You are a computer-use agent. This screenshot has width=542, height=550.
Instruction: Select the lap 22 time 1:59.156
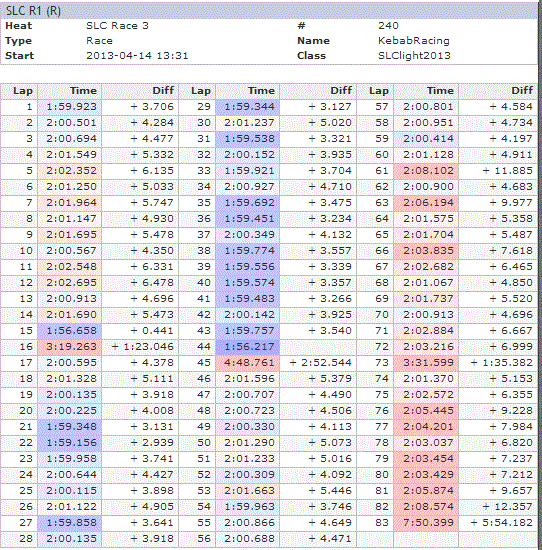[x=71, y=443]
